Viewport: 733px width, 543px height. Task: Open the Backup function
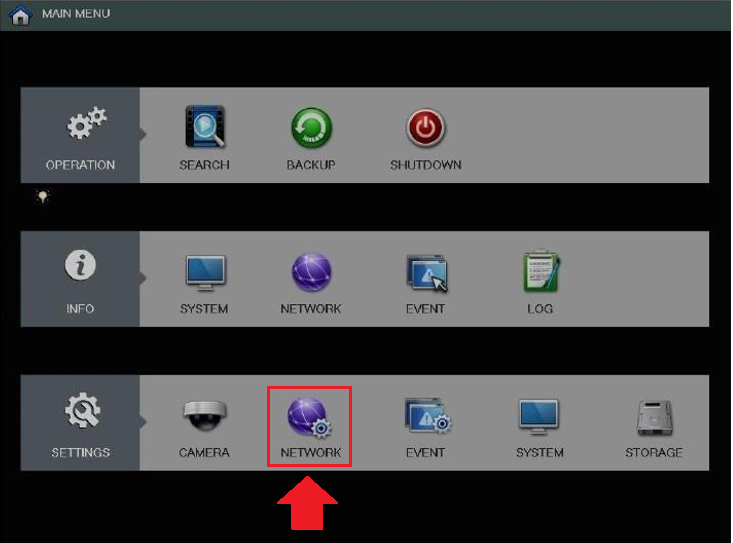click(311, 128)
